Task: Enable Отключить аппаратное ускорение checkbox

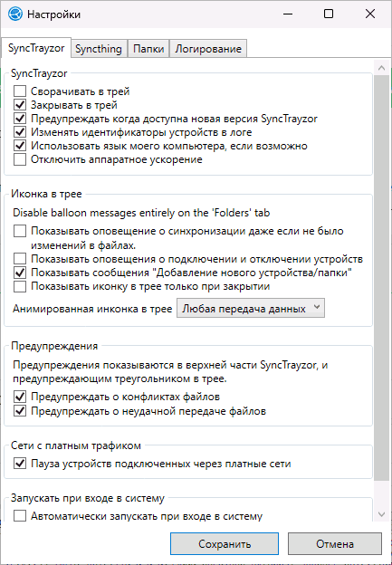Action: coord(20,159)
